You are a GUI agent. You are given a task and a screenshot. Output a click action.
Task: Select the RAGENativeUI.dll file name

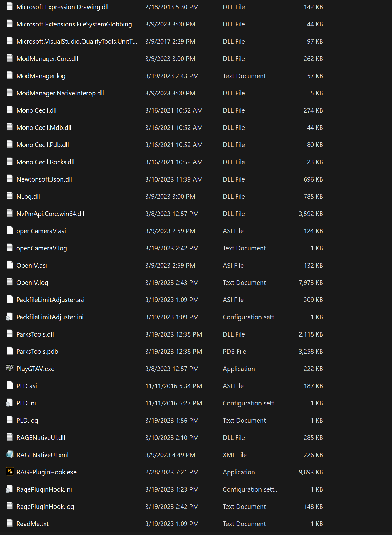click(x=41, y=438)
